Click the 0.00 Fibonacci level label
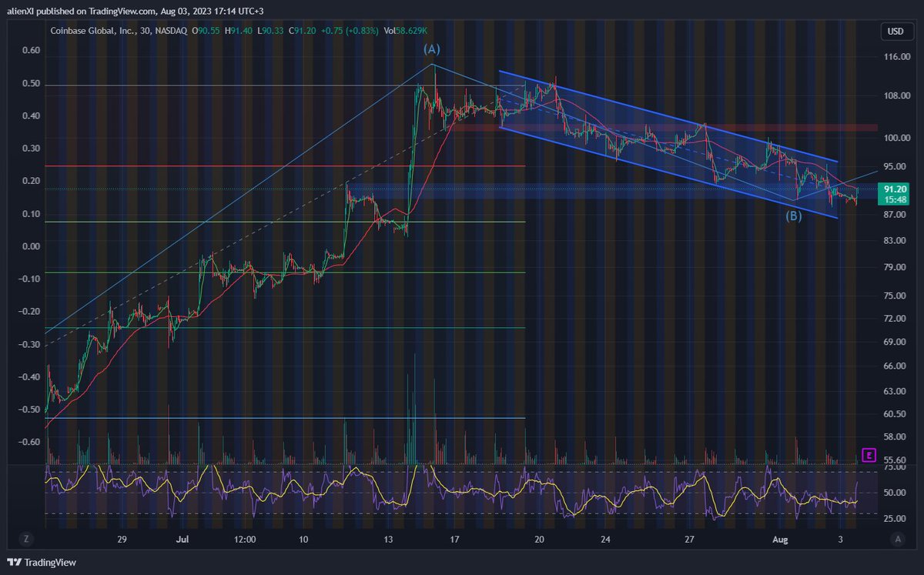 click(x=32, y=246)
